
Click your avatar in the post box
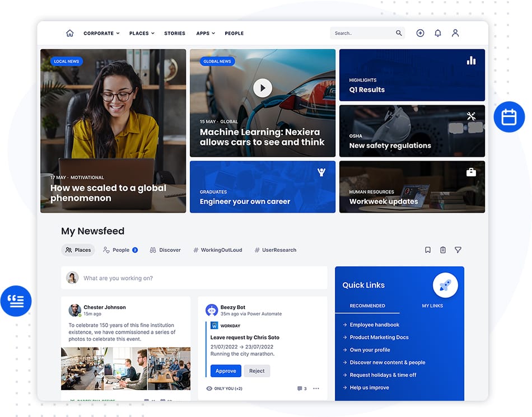[x=72, y=278]
